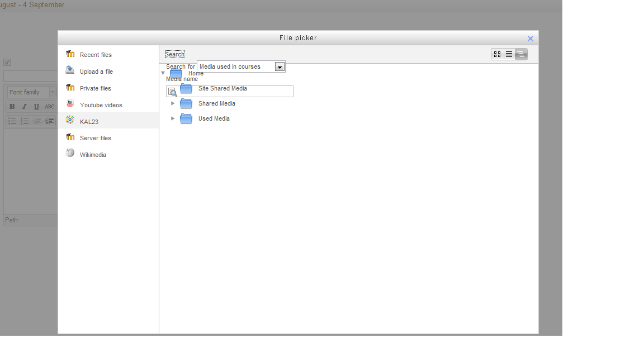Screen dimensions: 644x362
Task: Click text field above editor toolbar
Action: [30, 76]
